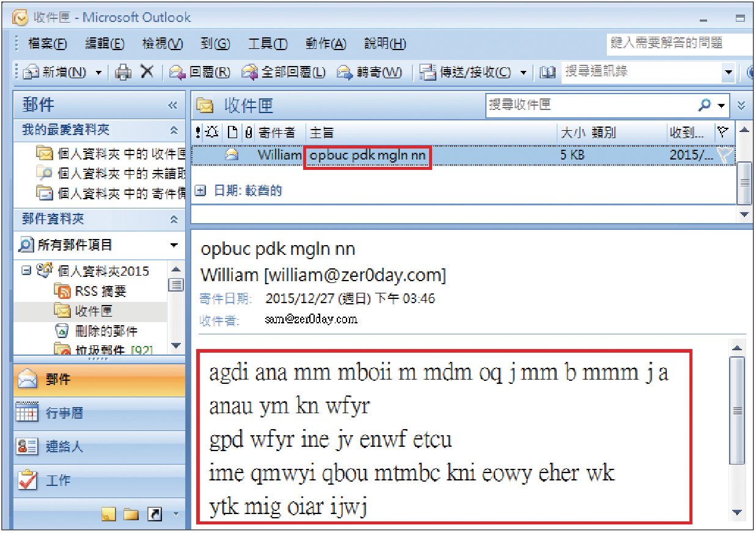This screenshot has width=756, height=533.
Task: Sort by 主旨 column header
Action: click(x=431, y=132)
